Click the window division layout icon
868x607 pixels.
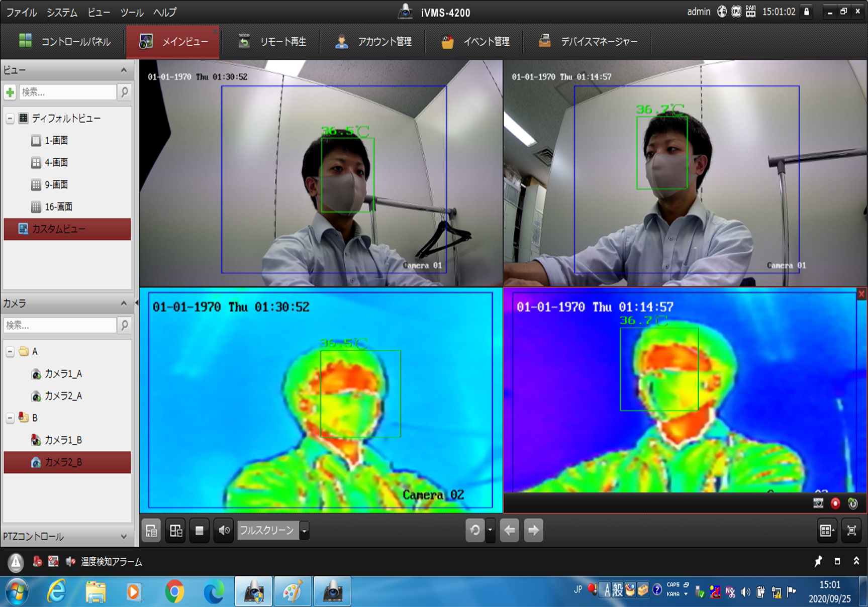click(826, 531)
